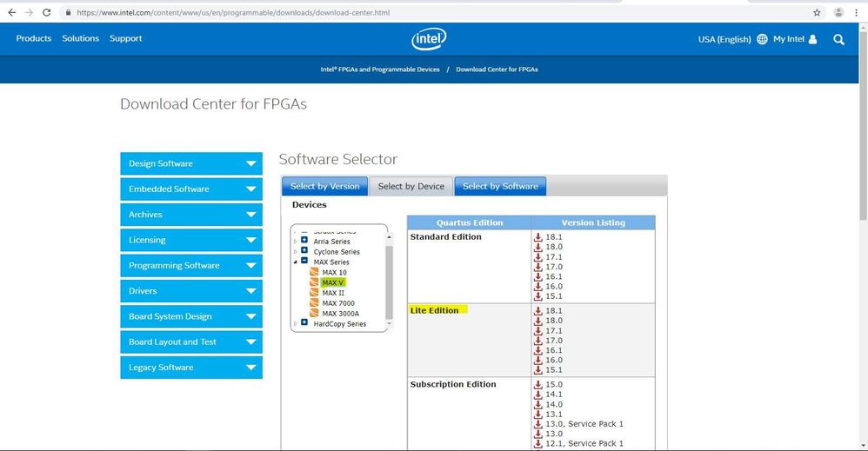
Task: Open Standard Edition 16.1 link
Action: pyautogui.click(x=554, y=276)
